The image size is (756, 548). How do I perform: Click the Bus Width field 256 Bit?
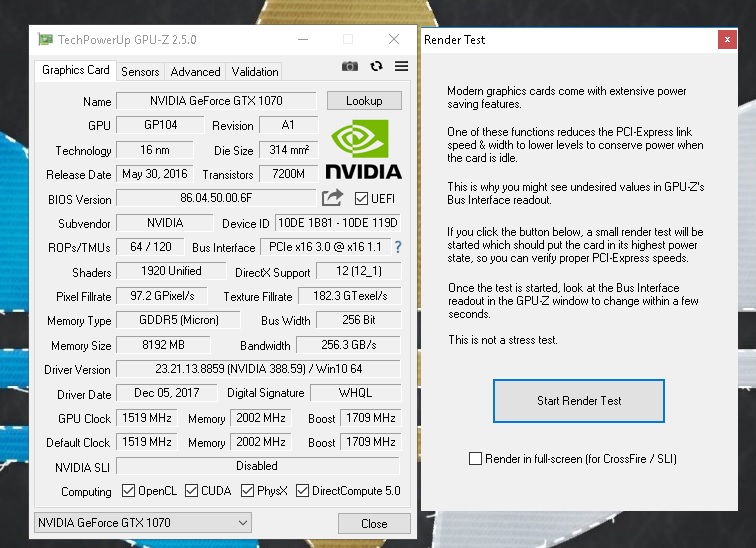coord(359,320)
